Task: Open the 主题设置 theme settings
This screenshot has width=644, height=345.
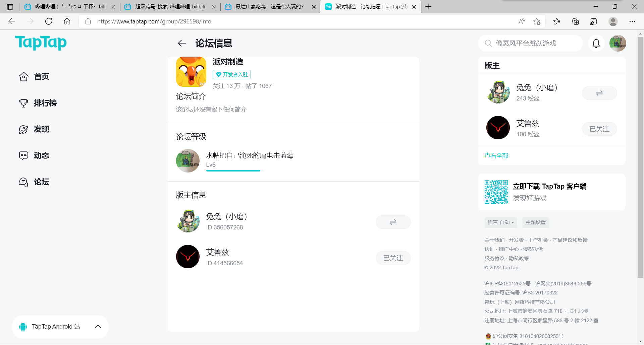Action: (536, 222)
